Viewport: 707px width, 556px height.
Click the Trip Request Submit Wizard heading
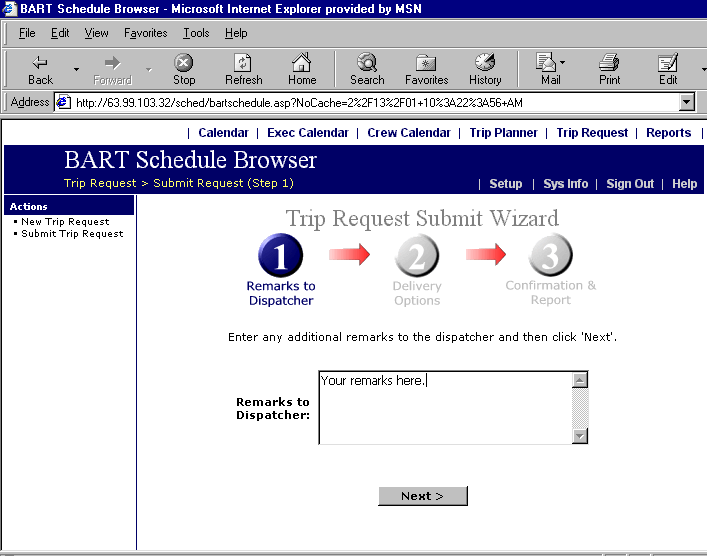[422, 218]
